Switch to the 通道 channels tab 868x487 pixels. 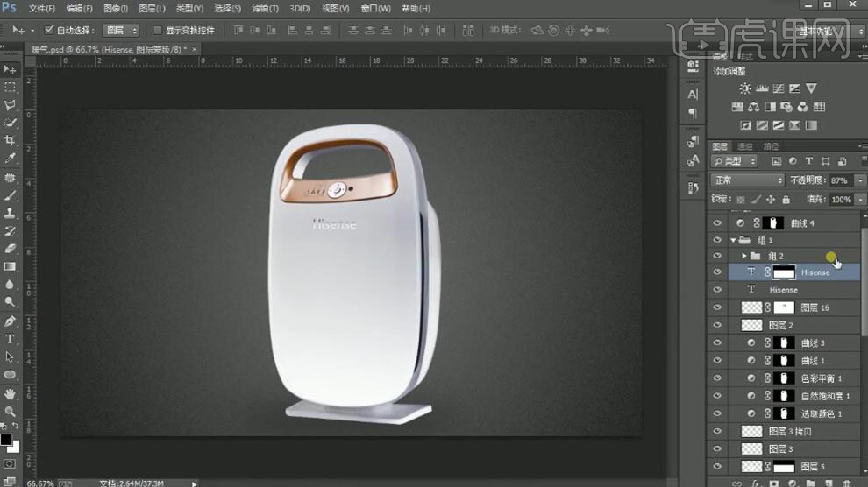point(745,146)
